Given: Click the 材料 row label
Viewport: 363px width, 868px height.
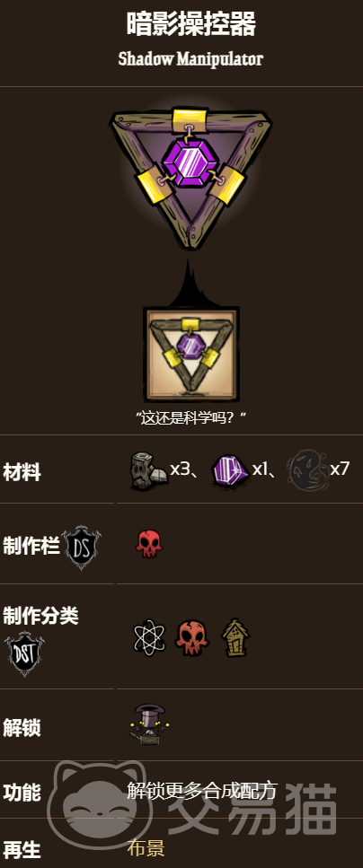Looking at the screenshot, I should tap(22, 473).
